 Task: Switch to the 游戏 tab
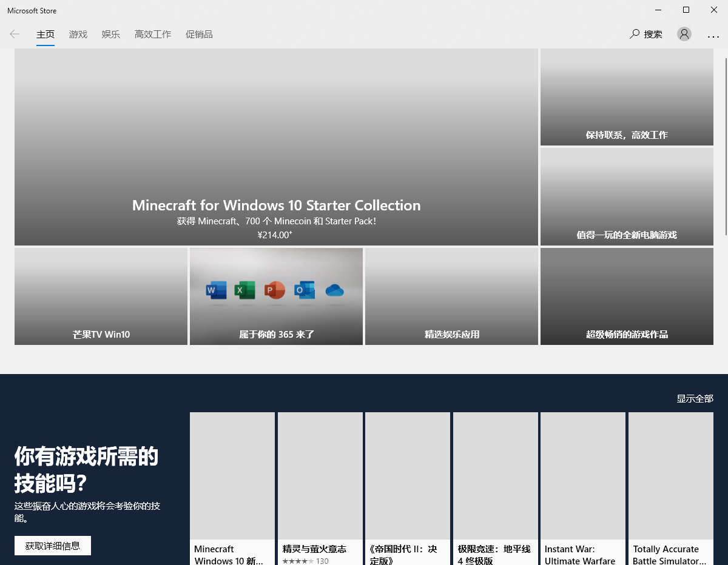(78, 34)
